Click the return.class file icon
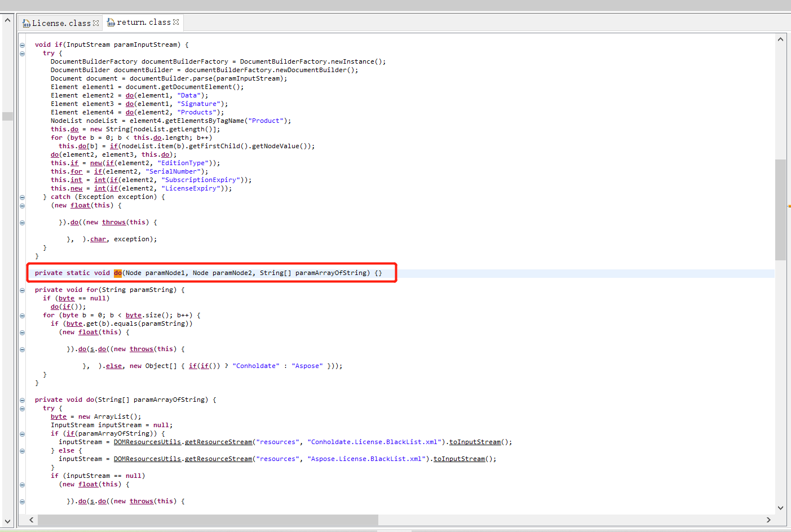Viewport: 791px width, 532px height. point(111,23)
